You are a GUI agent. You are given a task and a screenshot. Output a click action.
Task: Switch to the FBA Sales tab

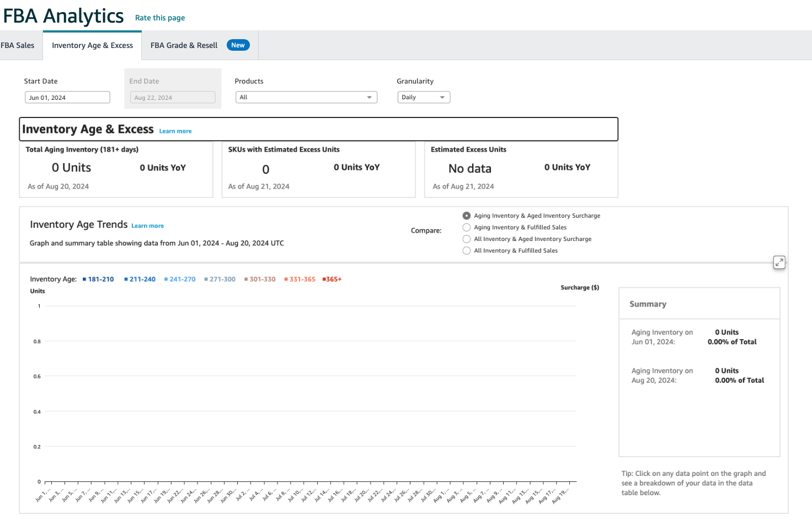[18, 45]
